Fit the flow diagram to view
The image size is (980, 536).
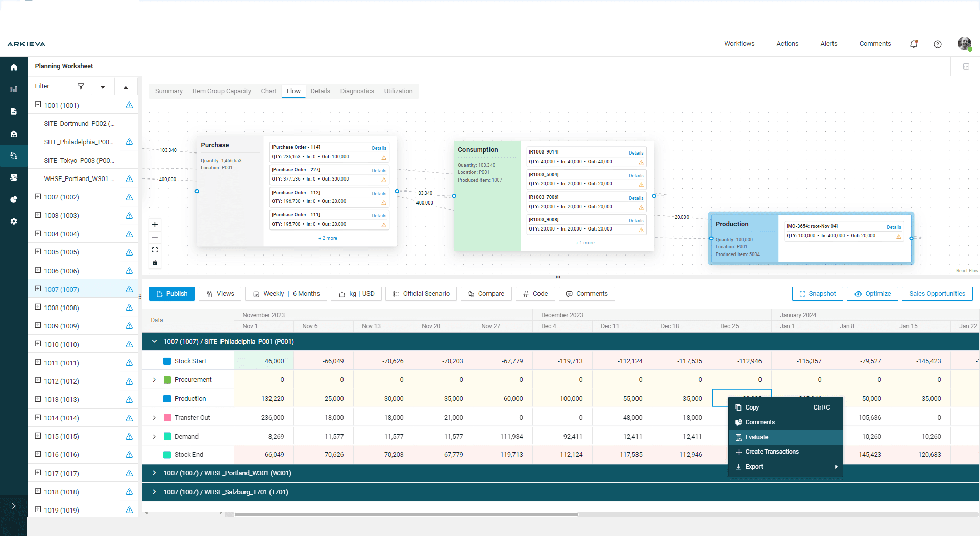click(155, 250)
